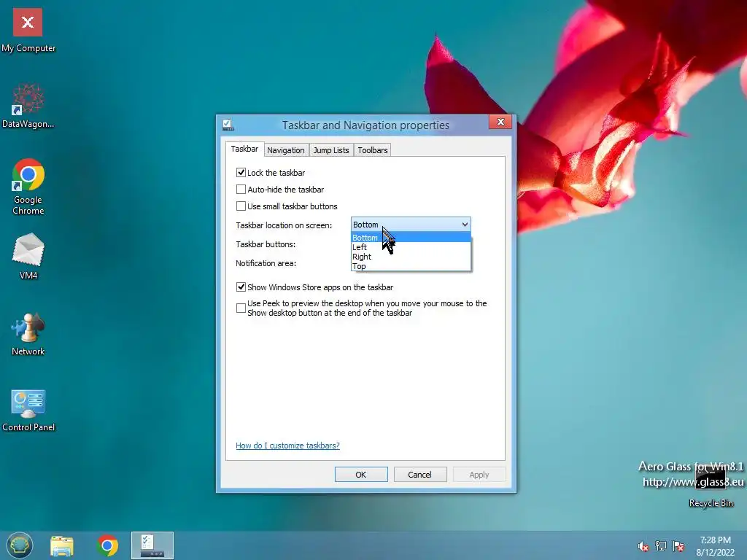Enable Auto-hide the taskbar
The image size is (747, 560).
pos(241,189)
